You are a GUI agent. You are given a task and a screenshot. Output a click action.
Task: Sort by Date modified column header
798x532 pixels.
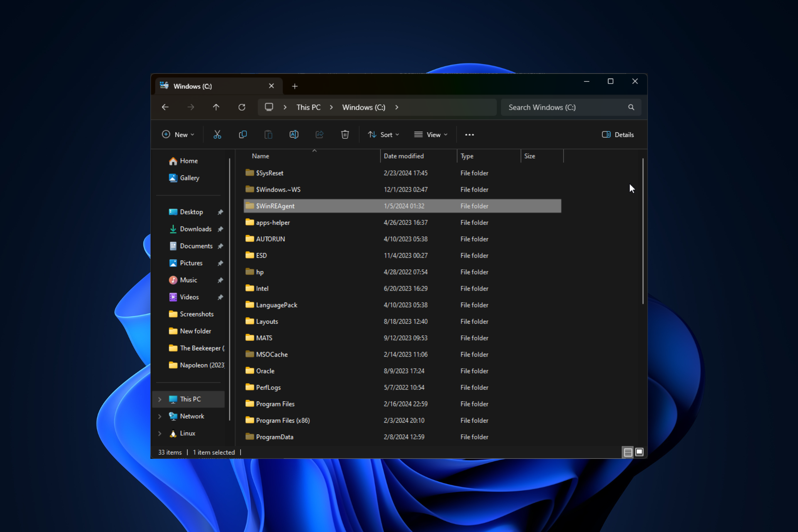point(404,156)
